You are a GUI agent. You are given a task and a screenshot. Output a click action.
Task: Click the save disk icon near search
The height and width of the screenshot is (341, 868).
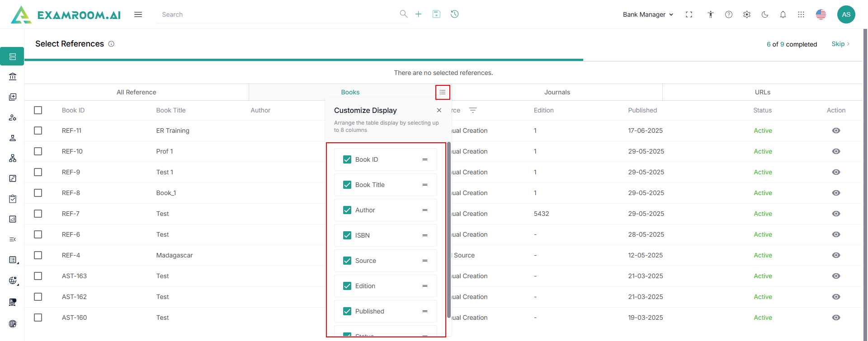point(436,14)
